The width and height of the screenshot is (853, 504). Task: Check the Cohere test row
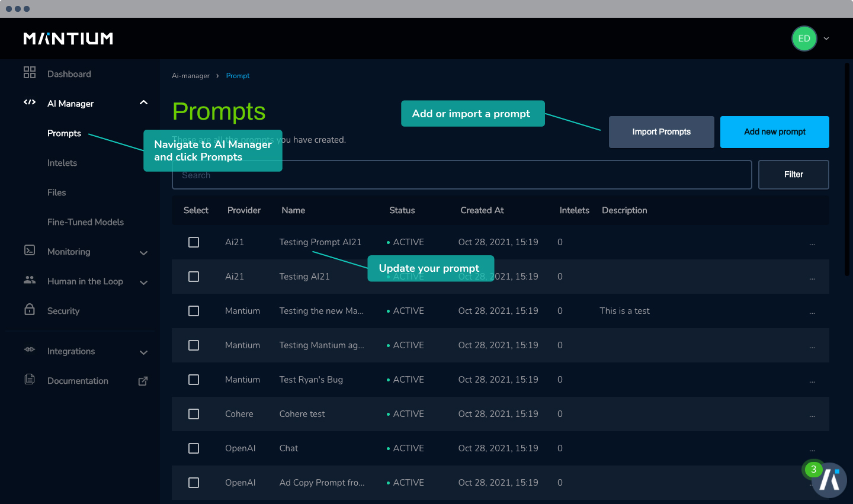tap(194, 414)
